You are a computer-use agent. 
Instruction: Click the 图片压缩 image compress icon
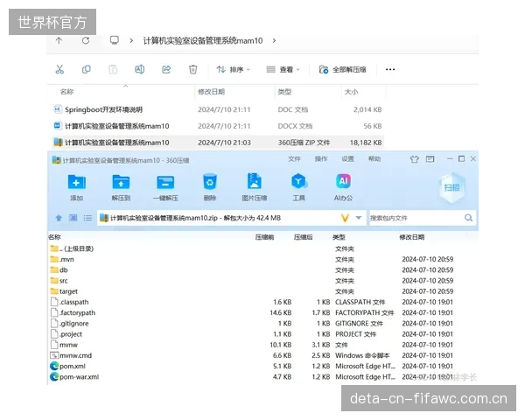[x=255, y=187]
